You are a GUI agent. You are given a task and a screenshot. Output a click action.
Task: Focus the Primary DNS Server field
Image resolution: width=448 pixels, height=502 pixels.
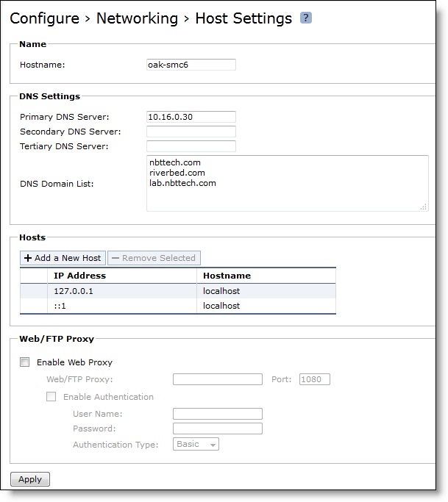pyautogui.click(x=191, y=117)
